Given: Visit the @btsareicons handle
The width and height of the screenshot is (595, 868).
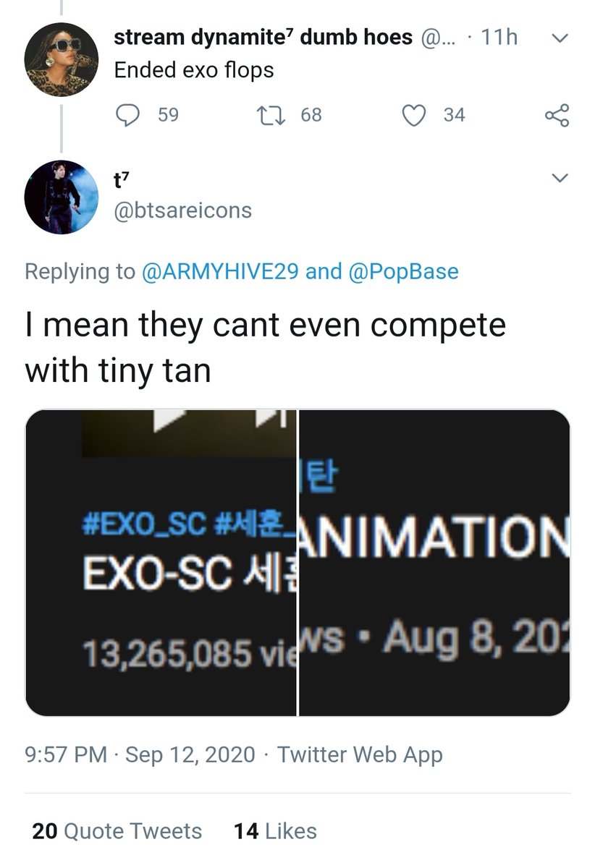Looking at the screenshot, I should tap(183, 210).
